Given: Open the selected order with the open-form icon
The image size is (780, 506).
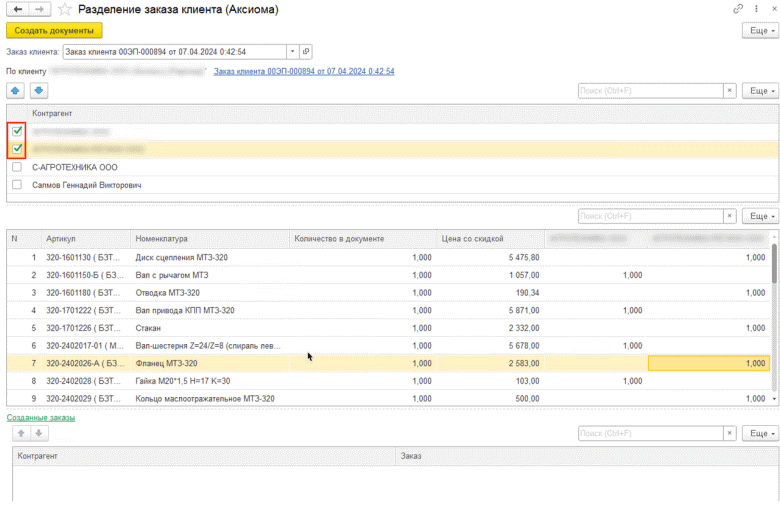Looking at the screenshot, I should [306, 51].
